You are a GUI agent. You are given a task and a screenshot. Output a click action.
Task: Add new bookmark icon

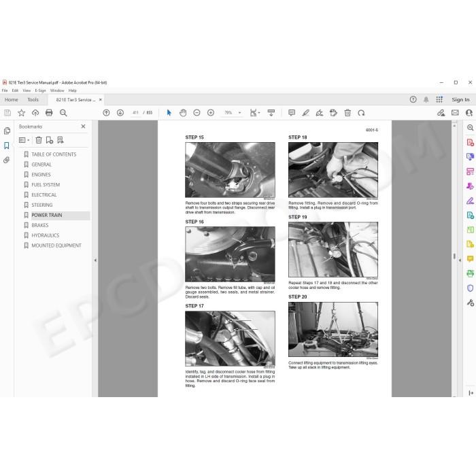pos(50,140)
